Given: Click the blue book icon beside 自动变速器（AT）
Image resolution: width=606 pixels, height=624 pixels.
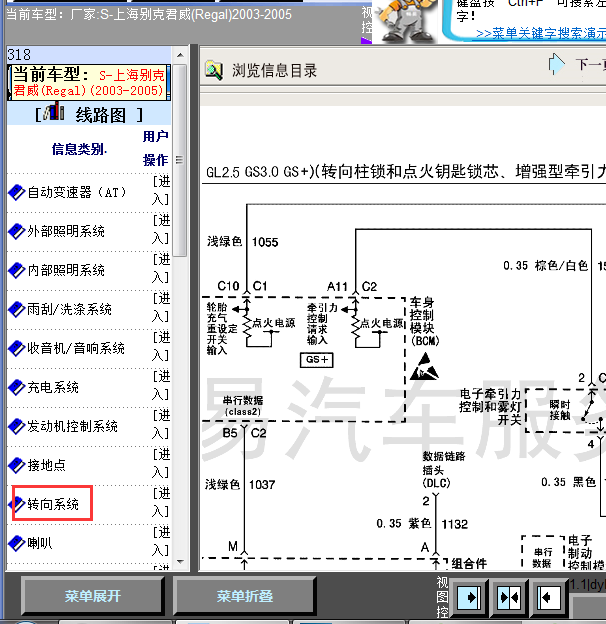Looking at the screenshot, I should tap(17, 193).
